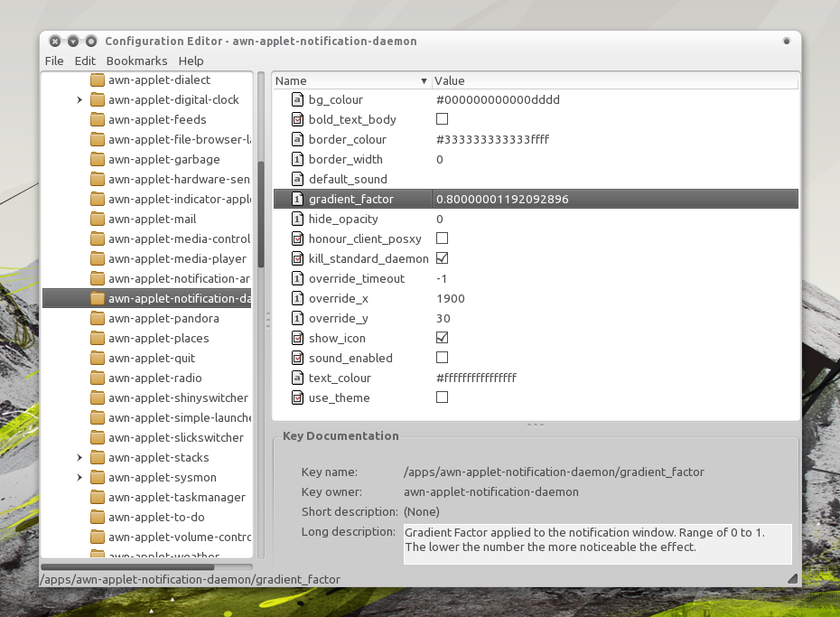Image resolution: width=840 pixels, height=617 pixels.
Task: Click the gradient_factor value 0.80000001192092896
Action: click(x=502, y=200)
